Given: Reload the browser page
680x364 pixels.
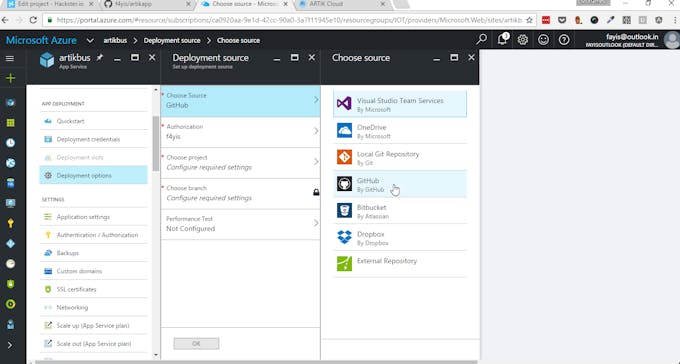Looking at the screenshot, I should 33,20.
